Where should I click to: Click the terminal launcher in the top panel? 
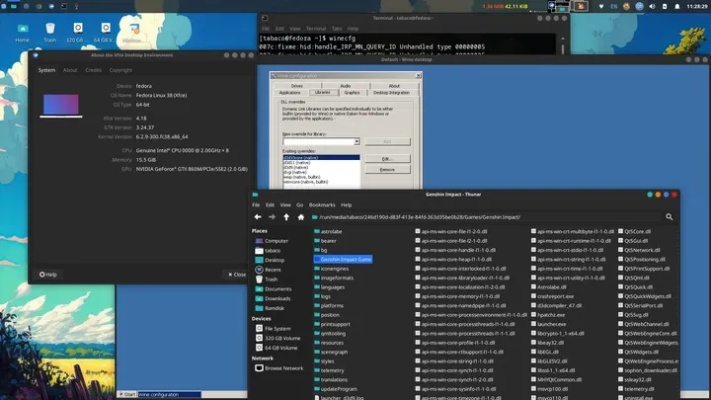click(x=63, y=6)
